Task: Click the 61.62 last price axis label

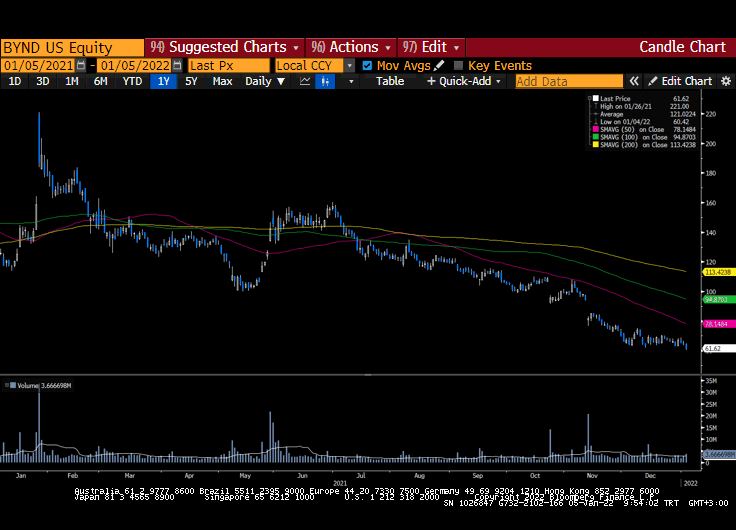Action: (719, 348)
